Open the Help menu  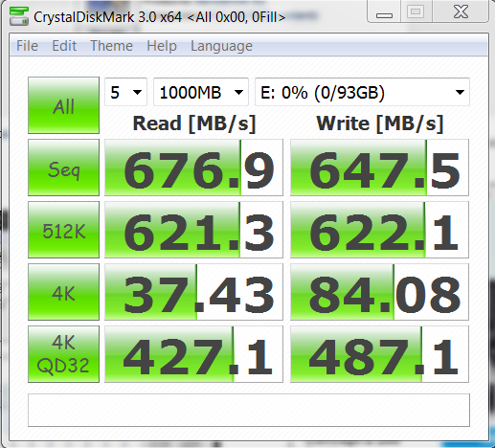tap(162, 46)
